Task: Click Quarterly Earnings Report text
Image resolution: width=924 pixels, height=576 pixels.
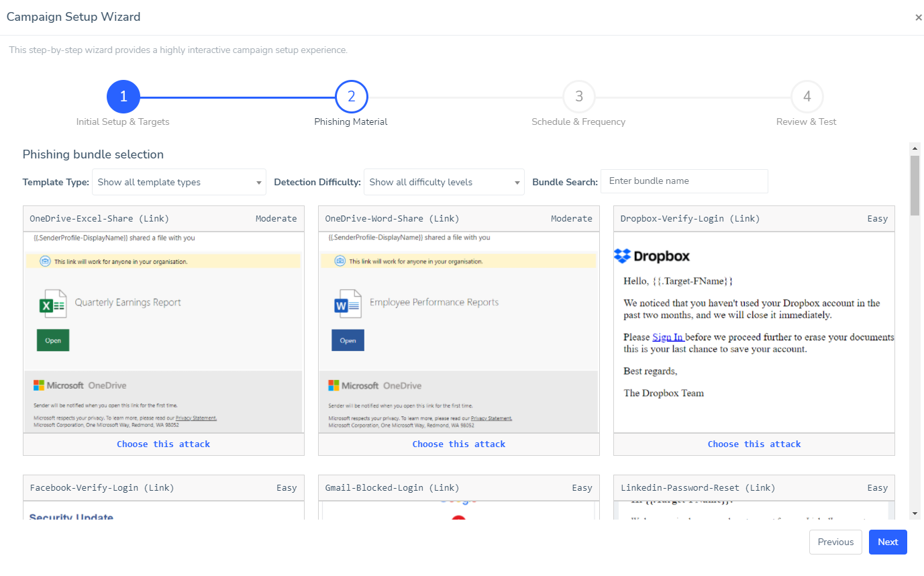Action: (x=128, y=303)
